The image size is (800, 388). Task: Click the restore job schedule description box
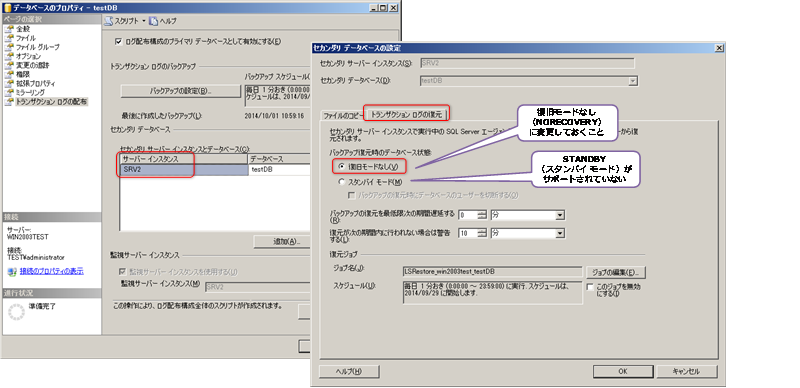492,292
